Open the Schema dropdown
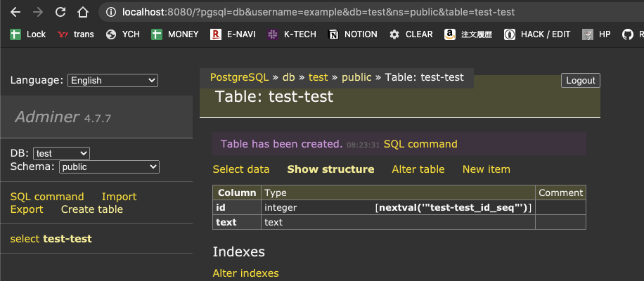 click(109, 167)
